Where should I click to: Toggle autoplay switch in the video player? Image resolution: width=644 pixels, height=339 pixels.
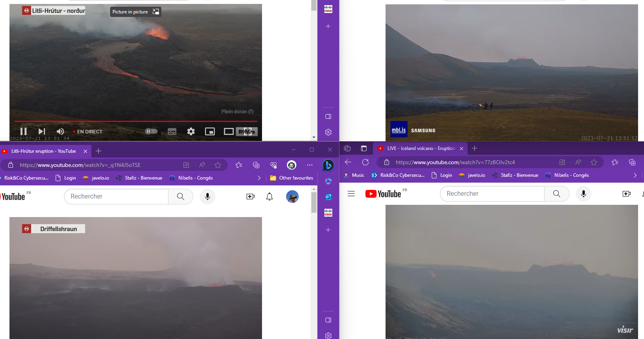(x=151, y=131)
